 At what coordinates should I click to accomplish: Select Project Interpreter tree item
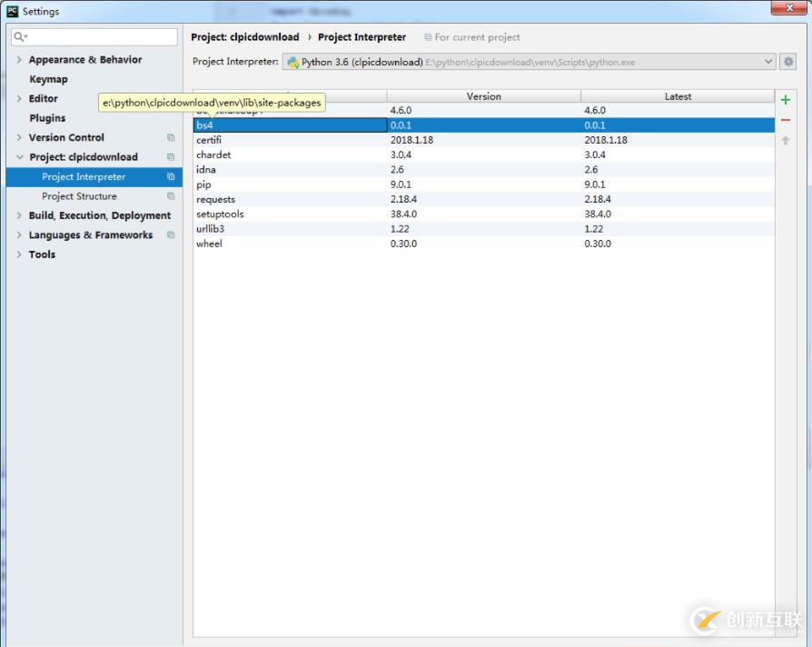94,176
